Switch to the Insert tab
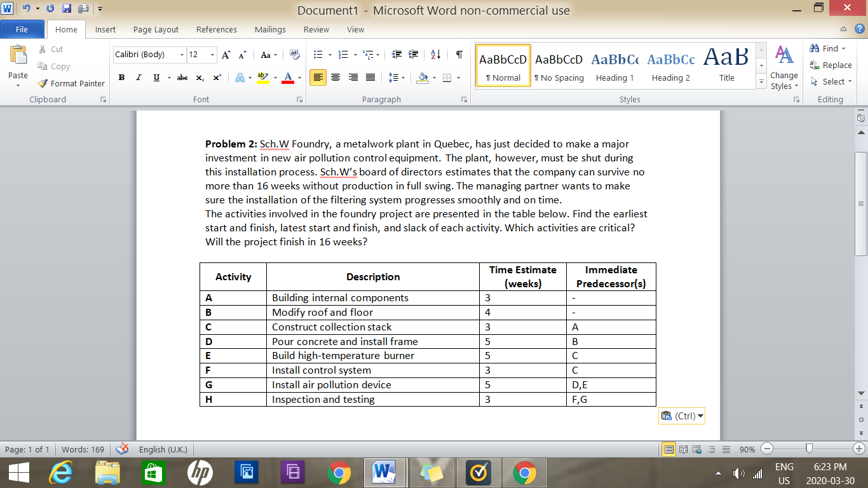Image resolution: width=868 pixels, height=488 pixels. [105, 29]
